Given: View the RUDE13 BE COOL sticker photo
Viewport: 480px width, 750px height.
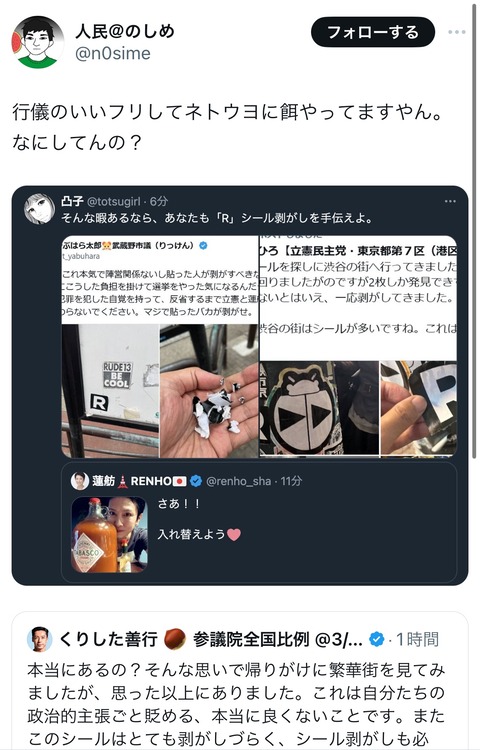Looking at the screenshot, I should [x=110, y=391].
